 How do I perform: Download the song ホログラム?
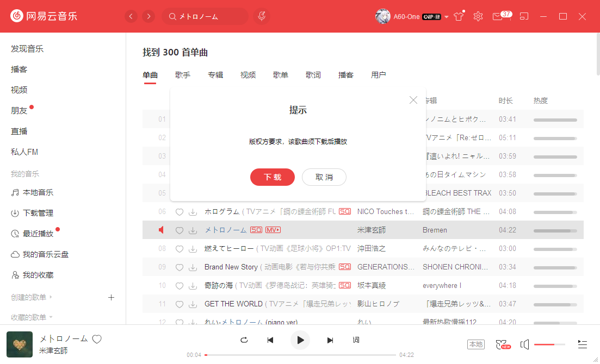tap(193, 212)
